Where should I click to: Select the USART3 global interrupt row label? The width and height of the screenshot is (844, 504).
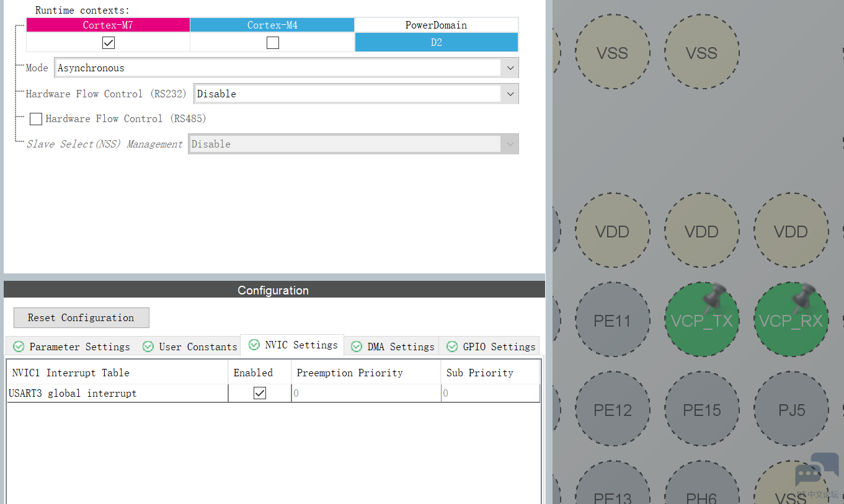point(73,393)
